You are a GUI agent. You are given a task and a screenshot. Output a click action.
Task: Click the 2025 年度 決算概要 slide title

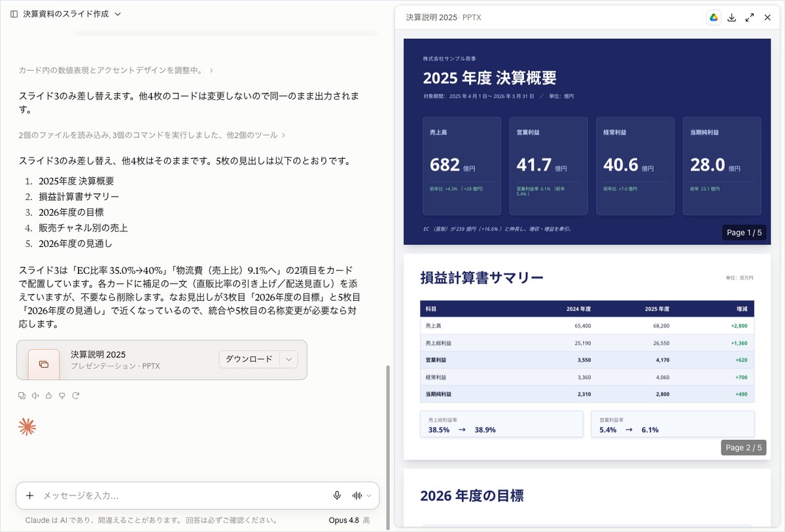click(x=489, y=78)
